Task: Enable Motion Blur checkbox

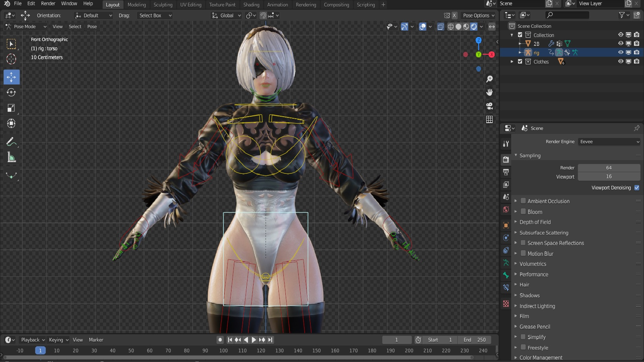Action: 523,253
